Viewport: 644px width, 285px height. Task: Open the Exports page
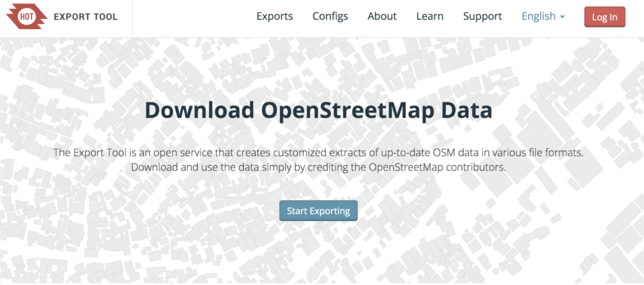[274, 16]
